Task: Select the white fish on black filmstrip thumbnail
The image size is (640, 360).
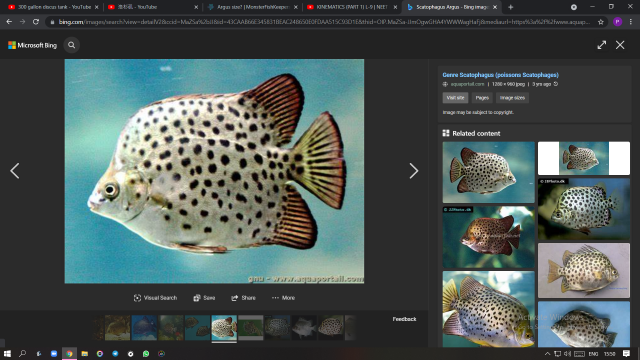Action: pyautogui.click(x=304, y=328)
